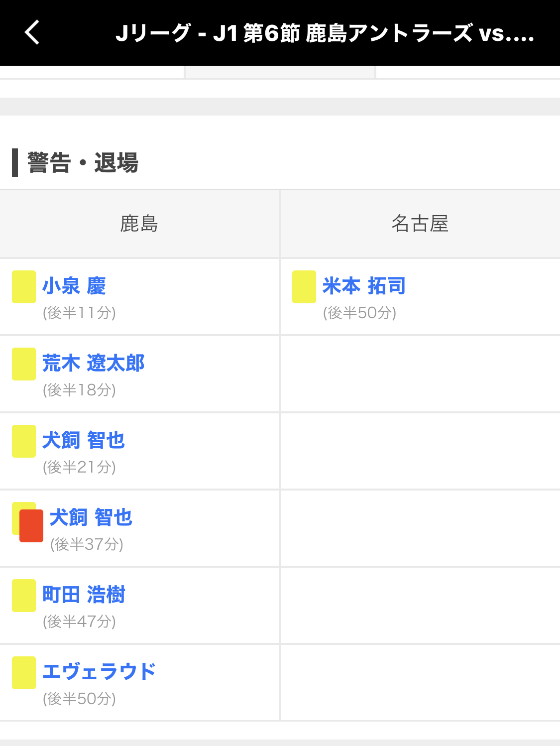Click the 警告・退場 section heading
560x746 pixels.
click(83, 163)
